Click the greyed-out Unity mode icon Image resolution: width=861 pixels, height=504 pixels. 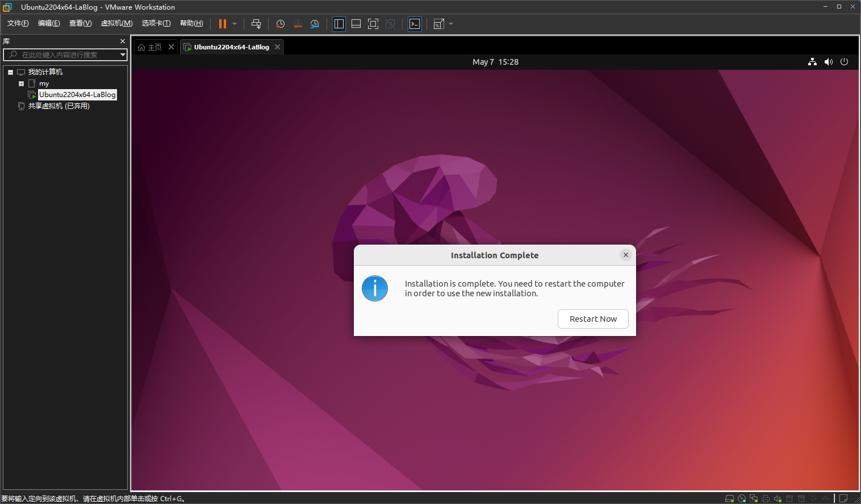[x=390, y=24]
